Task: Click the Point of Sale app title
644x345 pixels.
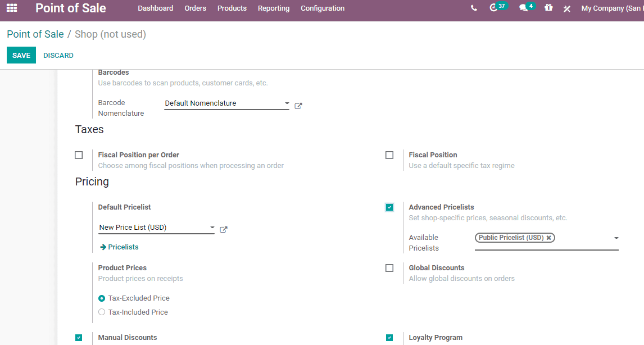Action: click(71, 8)
